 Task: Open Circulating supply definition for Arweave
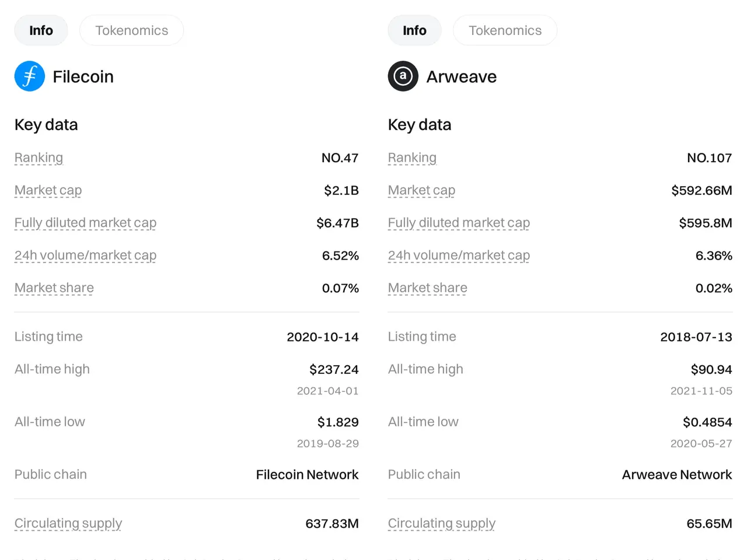tap(441, 523)
